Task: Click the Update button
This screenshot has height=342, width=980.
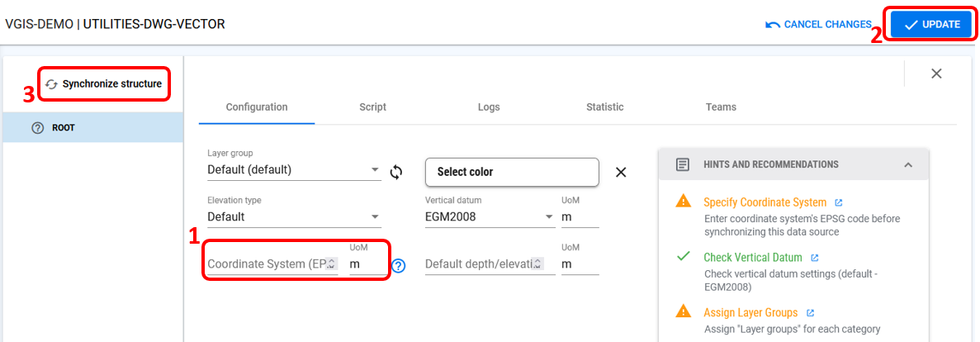Action: (x=931, y=25)
